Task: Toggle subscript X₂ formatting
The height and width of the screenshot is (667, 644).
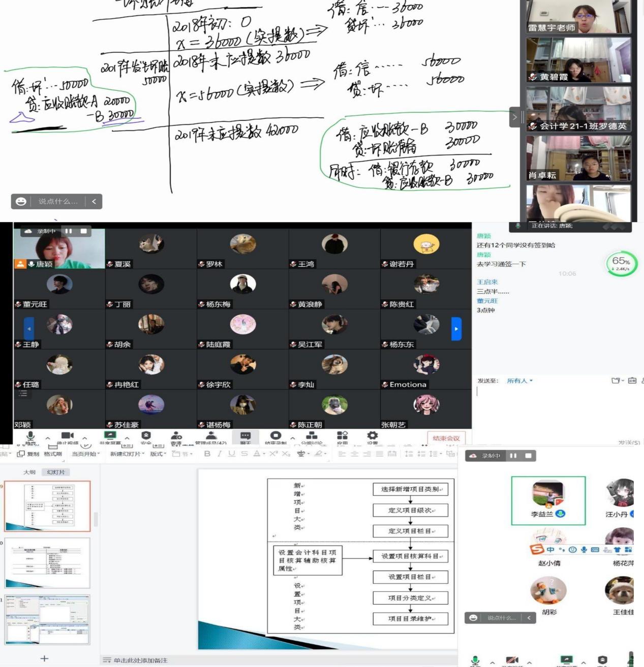Action: click(x=286, y=454)
